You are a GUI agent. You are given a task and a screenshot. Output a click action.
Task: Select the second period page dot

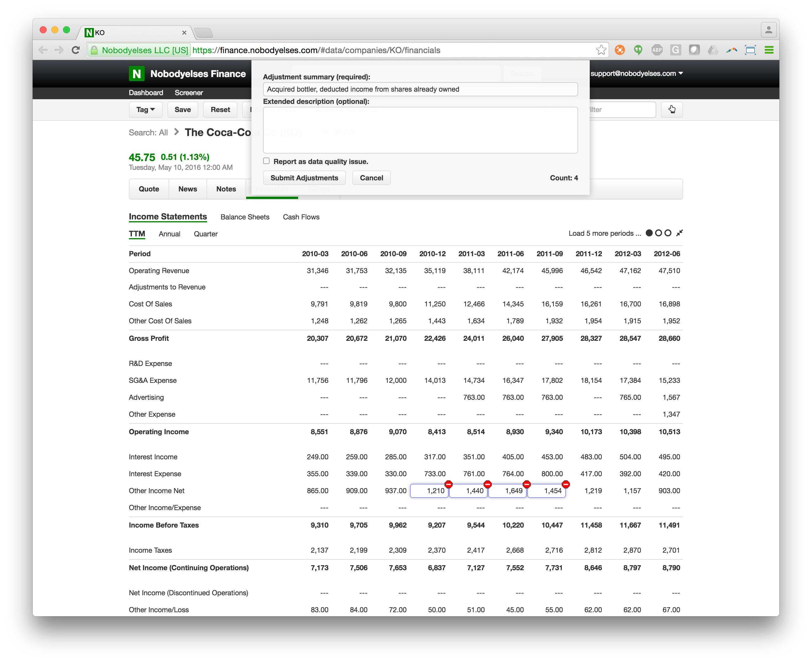pos(658,233)
